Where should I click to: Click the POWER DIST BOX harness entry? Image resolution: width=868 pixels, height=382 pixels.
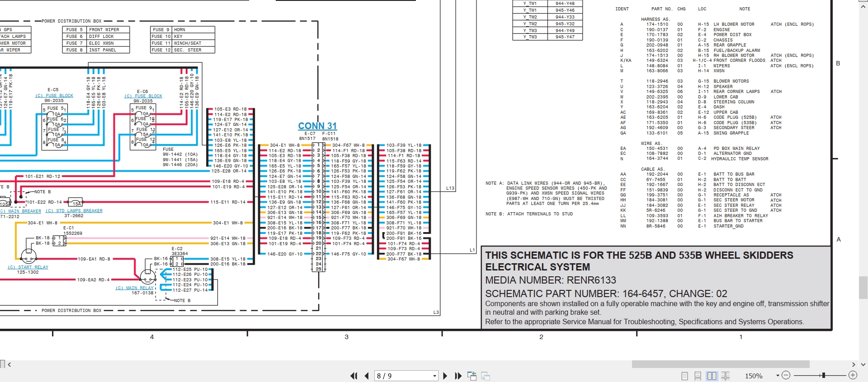point(732,35)
